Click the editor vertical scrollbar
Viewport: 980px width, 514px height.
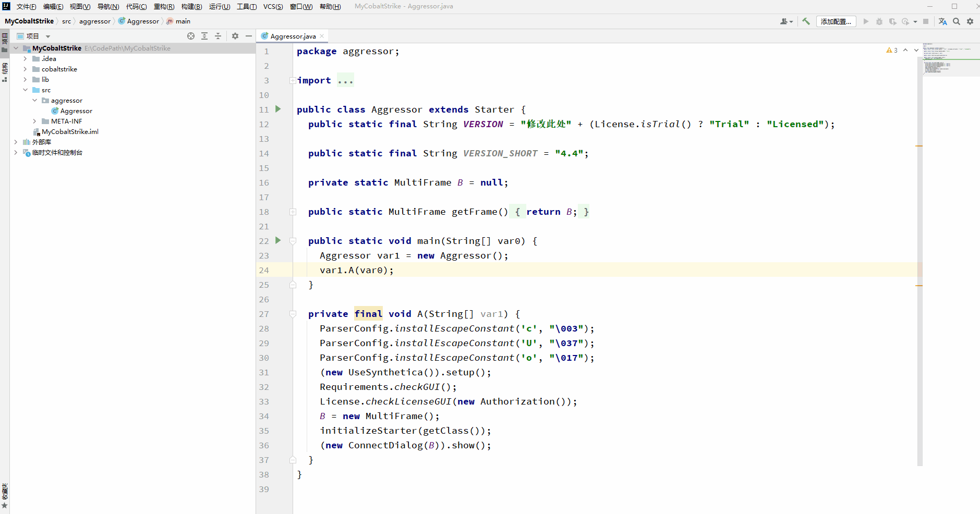coord(919,261)
